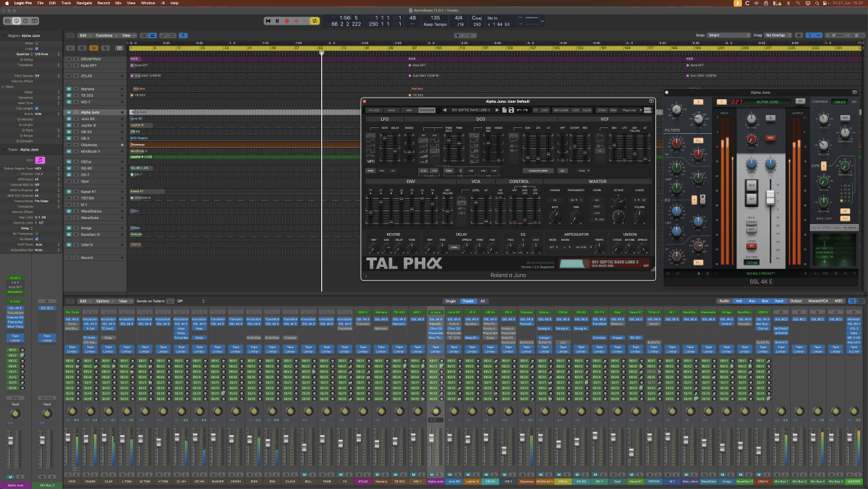Open the Mix menu

click(x=119, y=4)
